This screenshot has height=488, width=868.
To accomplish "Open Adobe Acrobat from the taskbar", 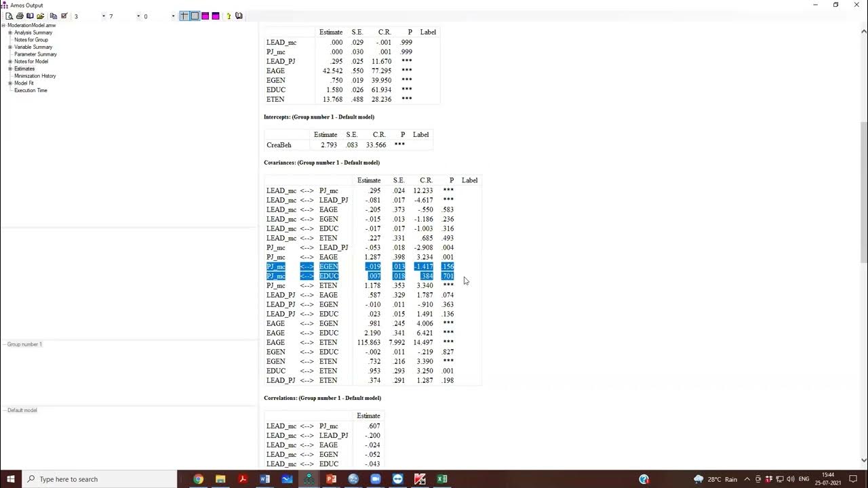I will click(x=242, y=479).
